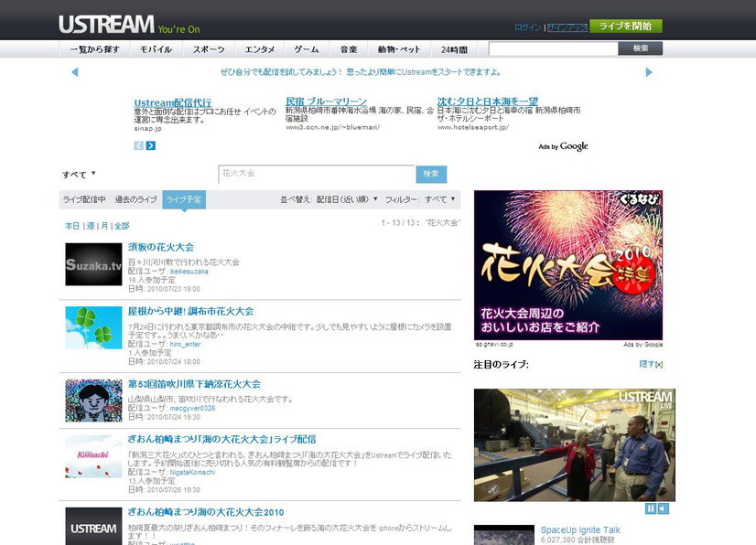Click the USTREAM placeholder thumbnail in results
The image size is (756, 545).
(93, 527)
